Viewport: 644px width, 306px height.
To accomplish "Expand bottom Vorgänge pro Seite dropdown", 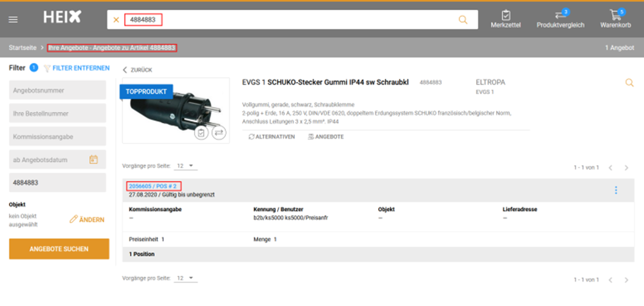I will pos(185,278).
